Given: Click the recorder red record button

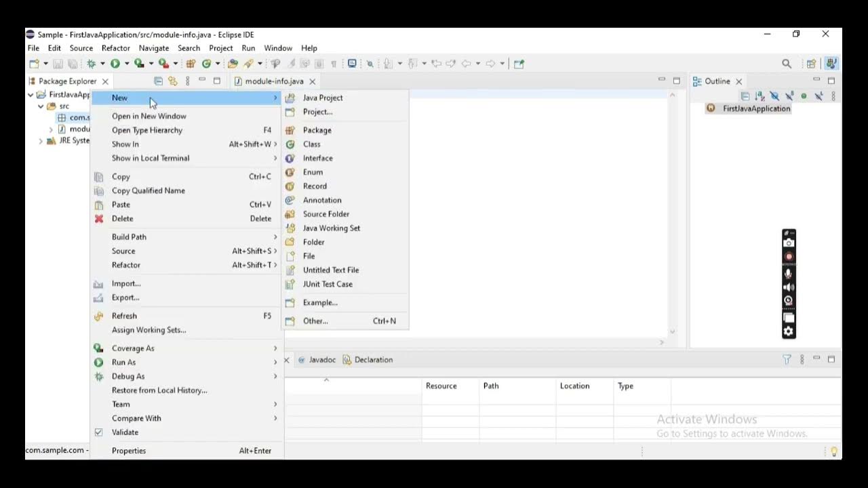Looking at the screenshot, I should click(789, 257).
